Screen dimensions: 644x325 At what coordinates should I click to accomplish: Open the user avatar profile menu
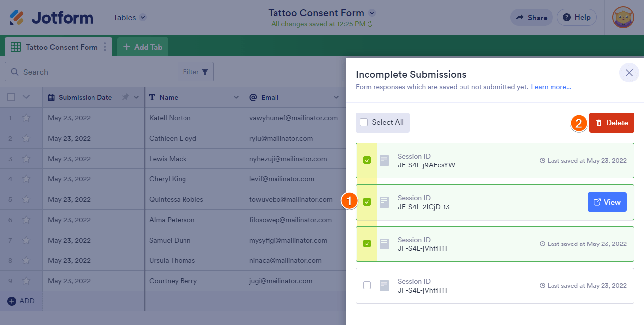coord(623,17)
